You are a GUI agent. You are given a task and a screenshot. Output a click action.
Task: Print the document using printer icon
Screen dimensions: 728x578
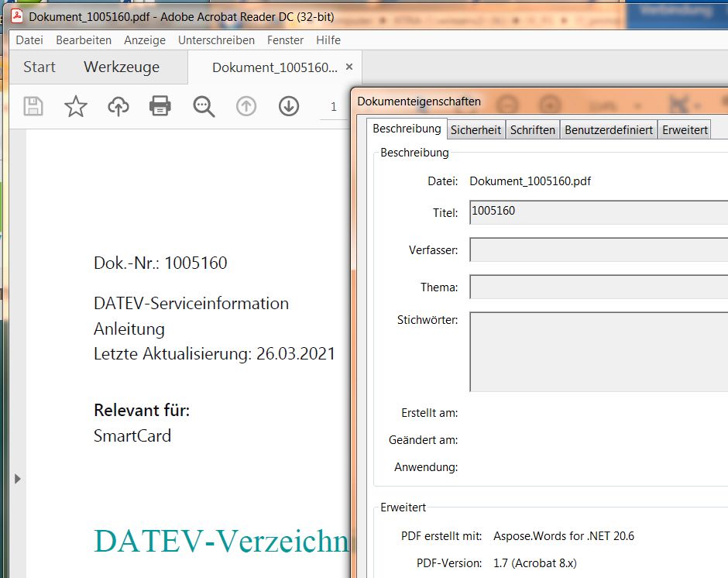pyautogui.click(x=160, y=106)
